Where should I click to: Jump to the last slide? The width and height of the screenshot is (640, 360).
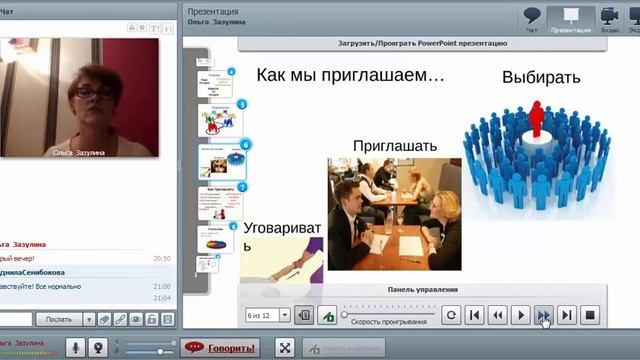567,315
